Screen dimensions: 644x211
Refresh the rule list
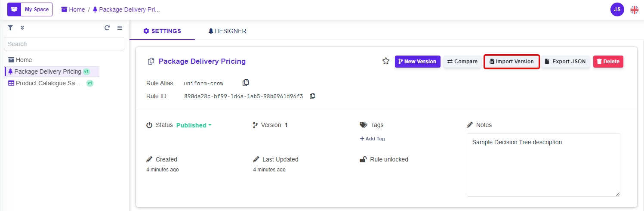coord(107,28)
